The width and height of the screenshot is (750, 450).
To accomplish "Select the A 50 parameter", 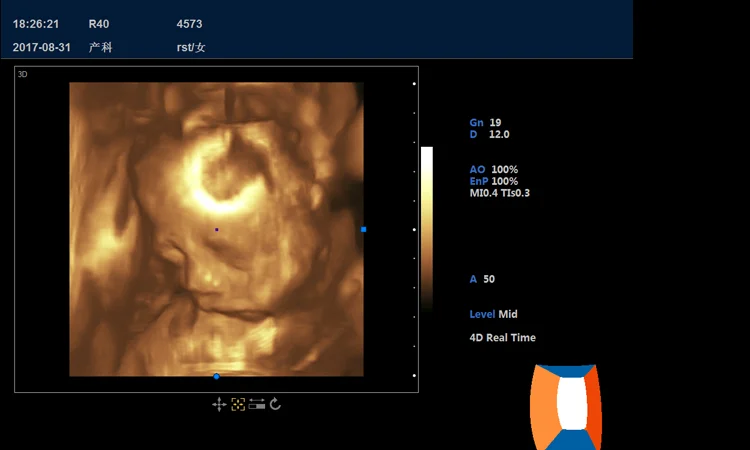I will 482,279.
